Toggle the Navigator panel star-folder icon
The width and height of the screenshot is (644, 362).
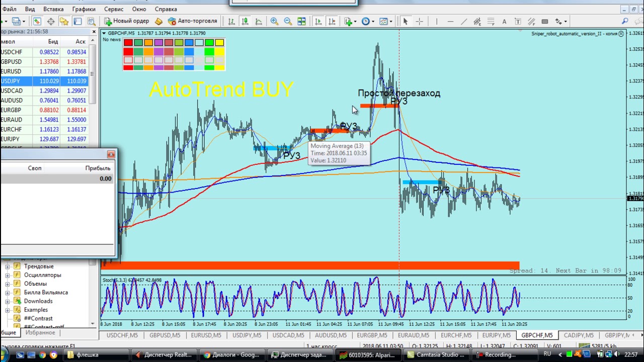[x=64, y=21]
